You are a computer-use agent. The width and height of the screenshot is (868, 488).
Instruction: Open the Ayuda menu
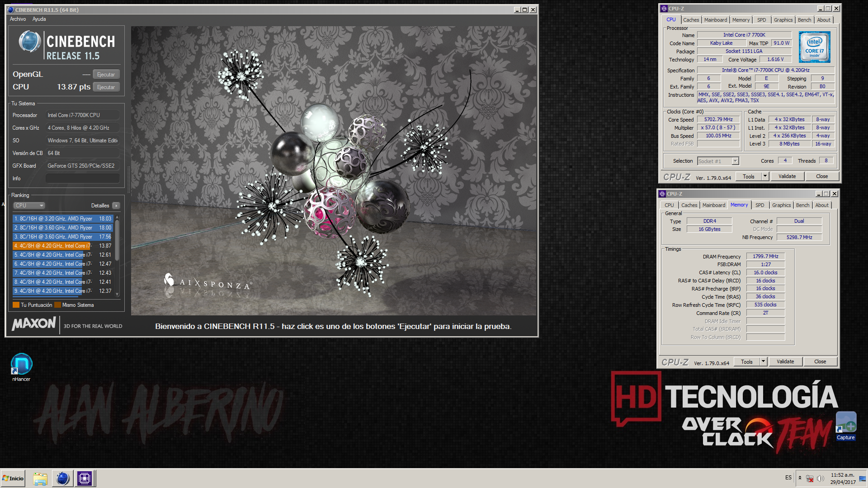(x=39, y=19)
